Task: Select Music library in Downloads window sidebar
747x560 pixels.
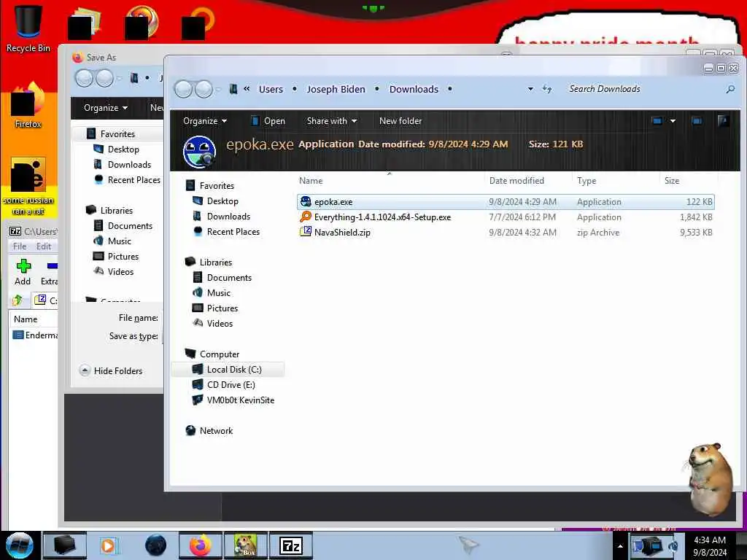Action: pyautogui.click(x=218, y=293)
